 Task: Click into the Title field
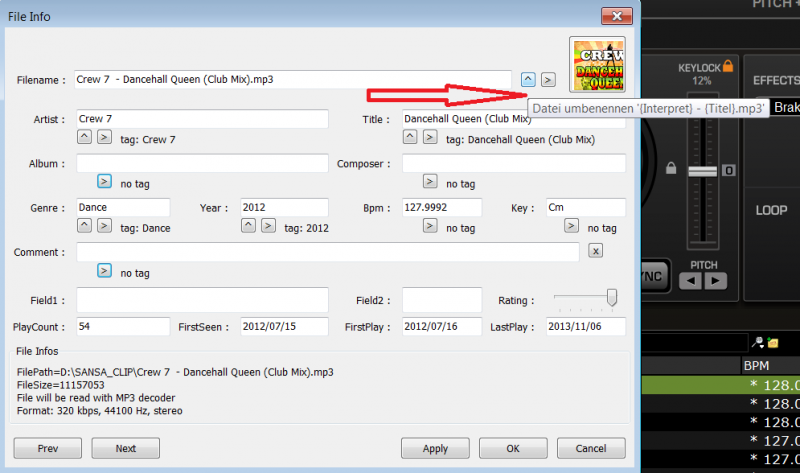(x=514, y=119)
